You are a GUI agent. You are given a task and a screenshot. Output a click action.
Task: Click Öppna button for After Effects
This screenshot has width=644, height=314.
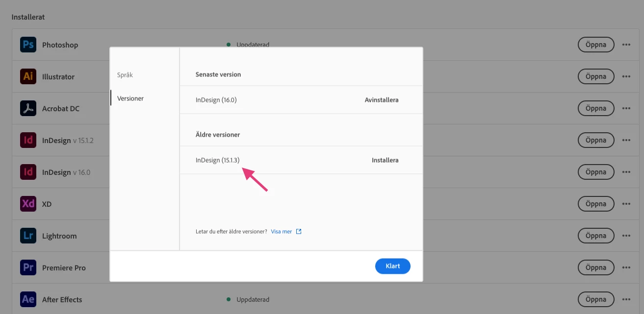click(x=596, y=299)
